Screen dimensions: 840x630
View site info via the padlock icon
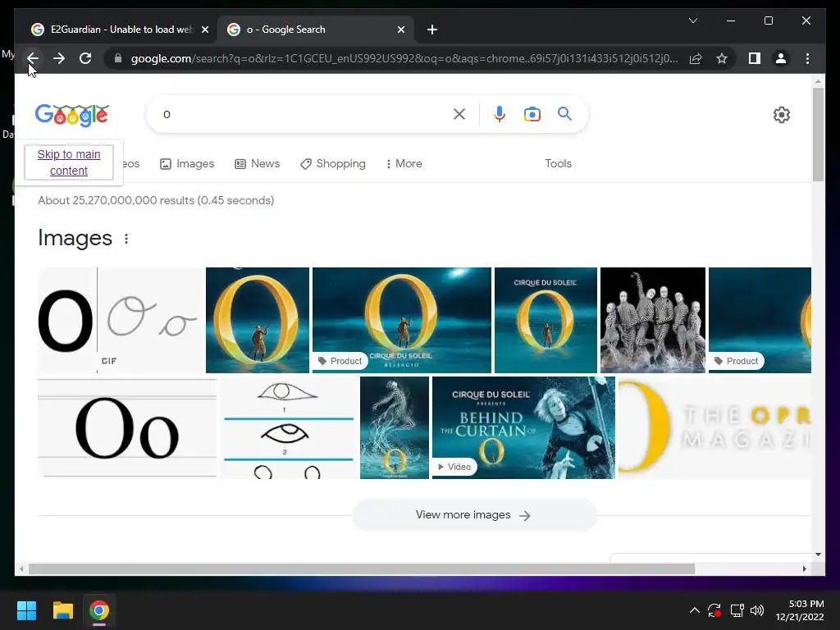click(118, 58)
